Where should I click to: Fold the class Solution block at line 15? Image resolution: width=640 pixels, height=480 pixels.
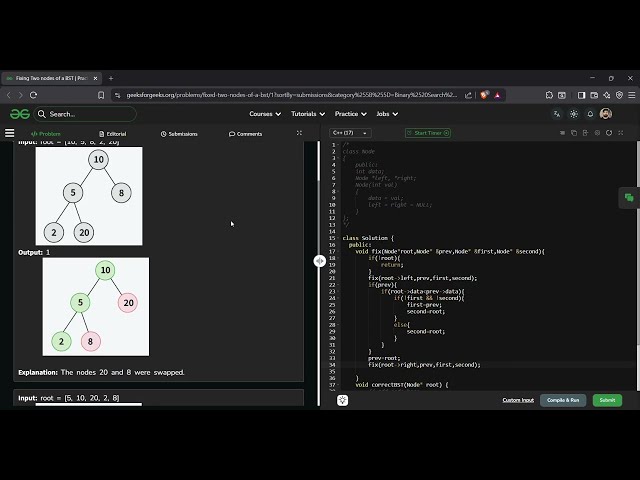[338, 238]
